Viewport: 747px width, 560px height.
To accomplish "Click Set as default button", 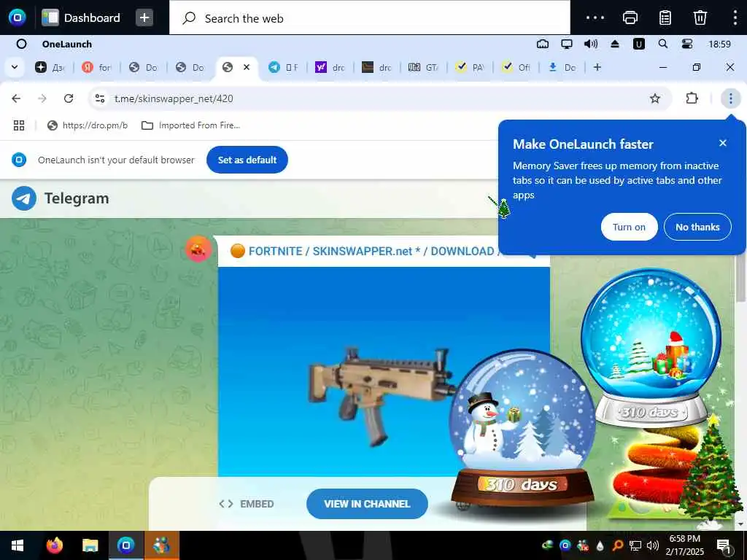I will (247, 160).
